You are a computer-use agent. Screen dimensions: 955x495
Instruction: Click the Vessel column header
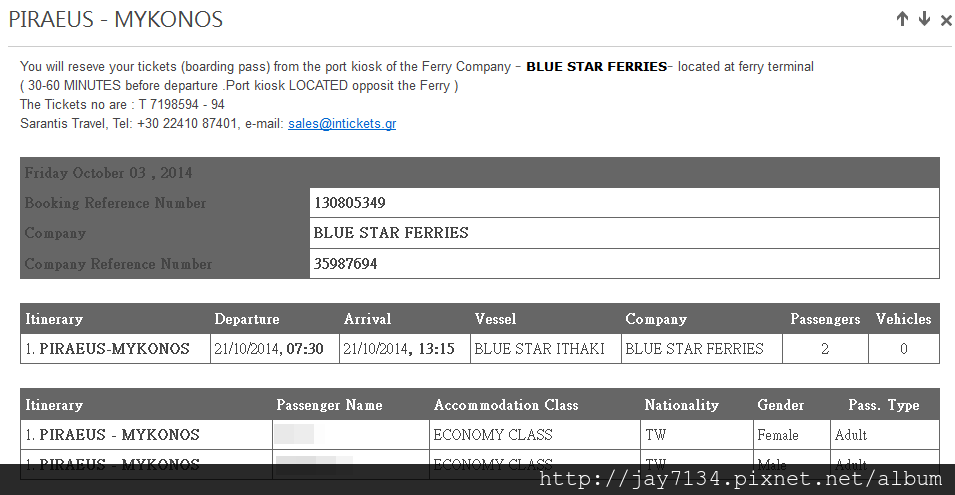[495, 319]
